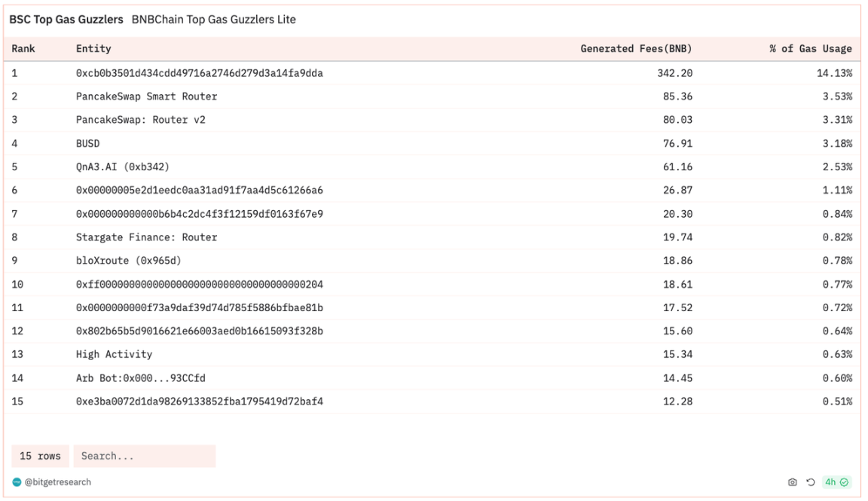
Task: Click the 14.13% gas usage value
Action: pos(834,73)
